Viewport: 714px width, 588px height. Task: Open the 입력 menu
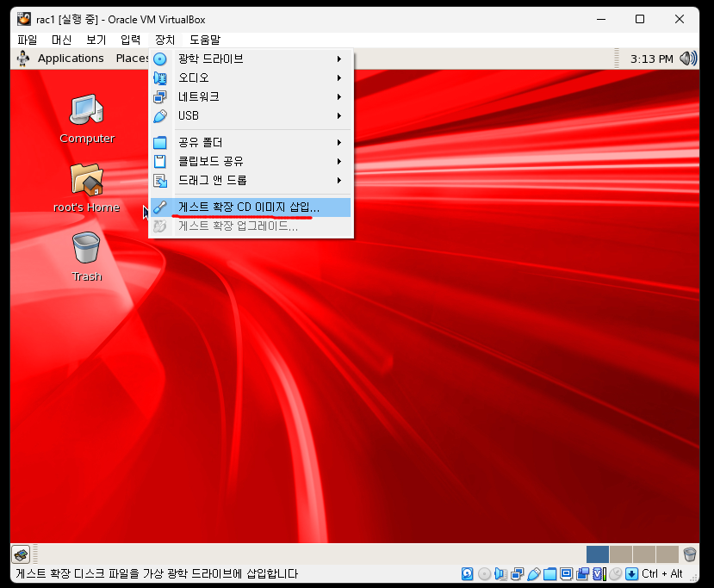(x=131, y=40)
